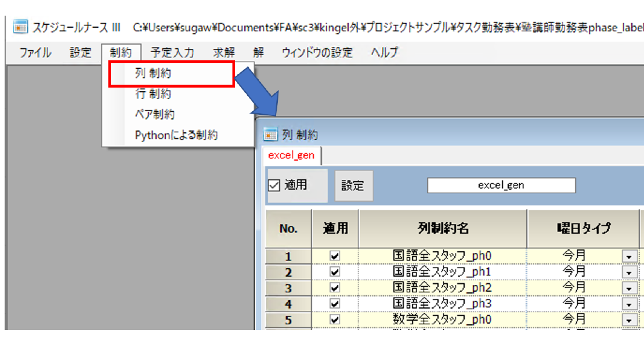Click the Schedule Nurse III app icon
This screenshot has width=644, height=337.
point(20,27)
